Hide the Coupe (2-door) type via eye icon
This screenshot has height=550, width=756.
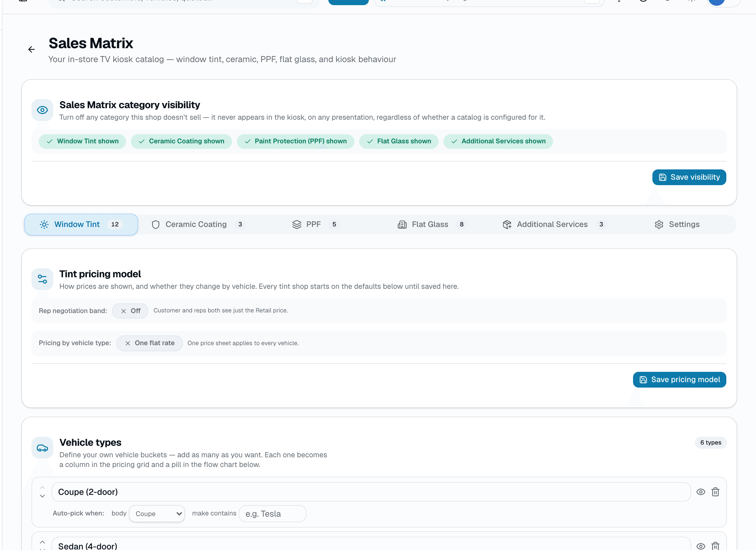coord(701,492)
